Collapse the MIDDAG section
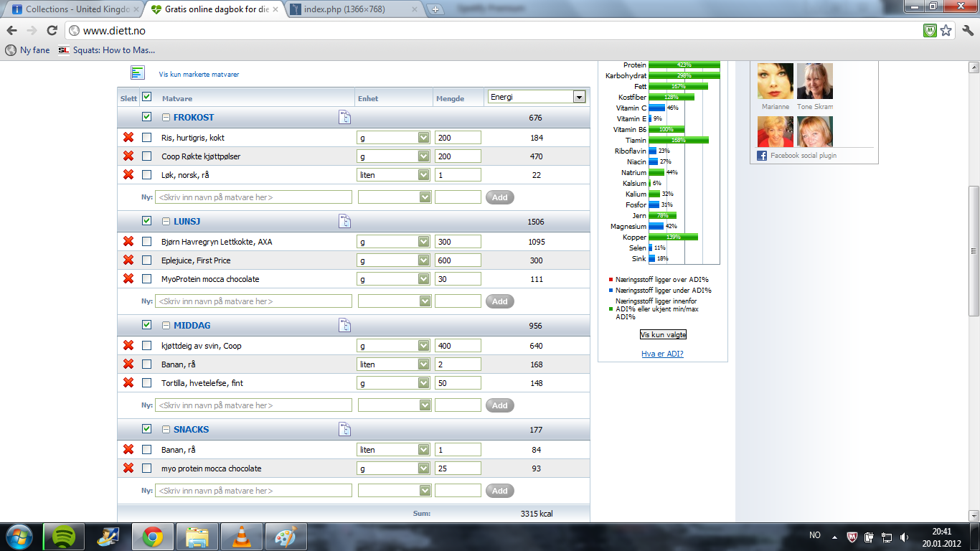Image resolution: width=980 pixels, height=551 pixels. [166, 326]
